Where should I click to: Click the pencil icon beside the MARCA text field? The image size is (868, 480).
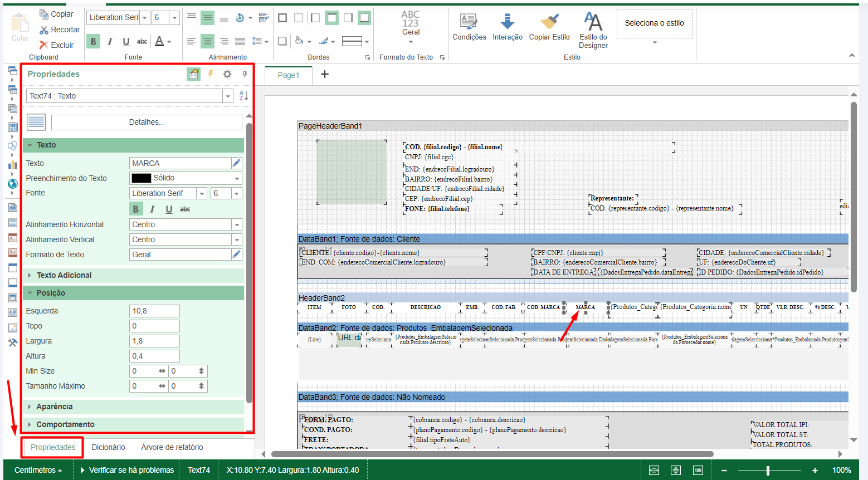(x=237, y=163)
